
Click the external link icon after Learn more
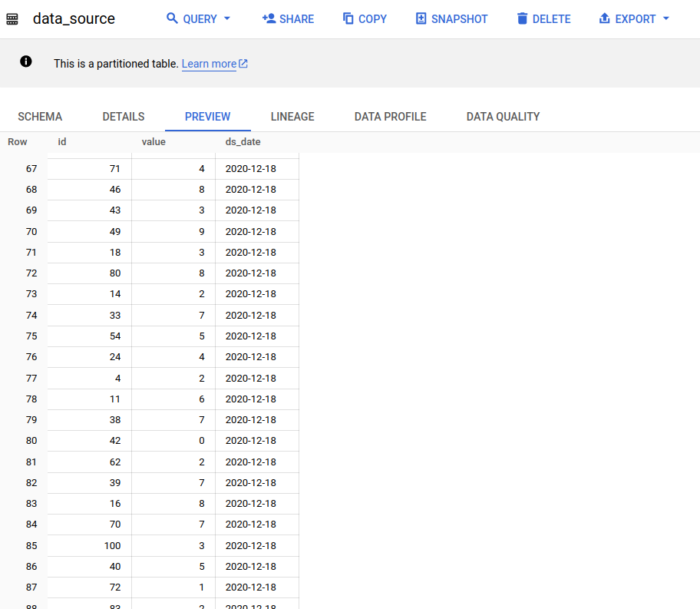(243, 64)
